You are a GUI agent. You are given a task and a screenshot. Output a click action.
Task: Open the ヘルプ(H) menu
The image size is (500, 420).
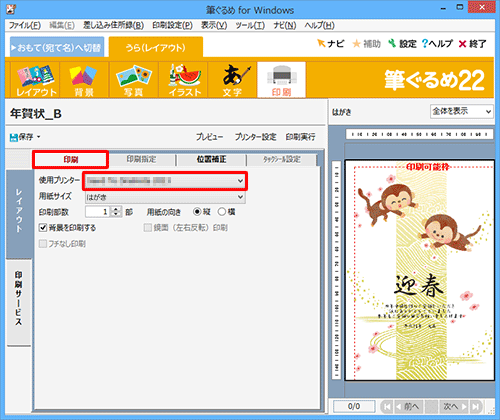pos(319,25)
